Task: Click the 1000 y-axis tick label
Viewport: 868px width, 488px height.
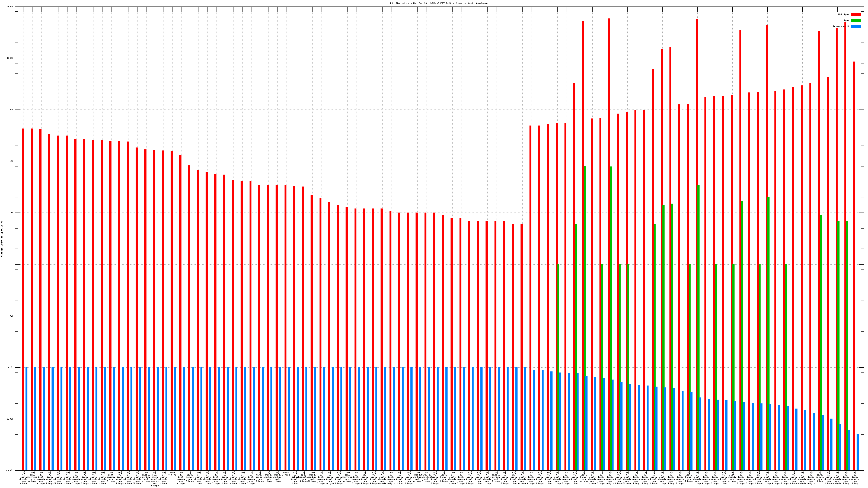Action: tap(11, 110)
